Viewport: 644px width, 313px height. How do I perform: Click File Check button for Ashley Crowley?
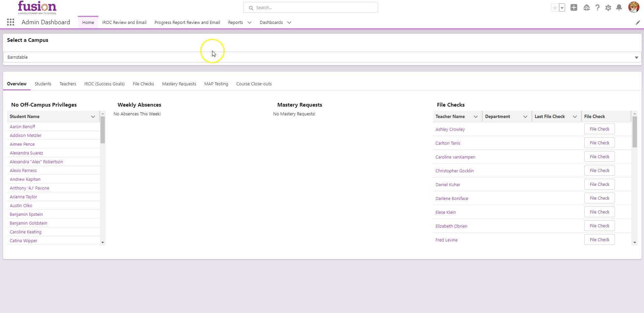[x=599, y=129]
